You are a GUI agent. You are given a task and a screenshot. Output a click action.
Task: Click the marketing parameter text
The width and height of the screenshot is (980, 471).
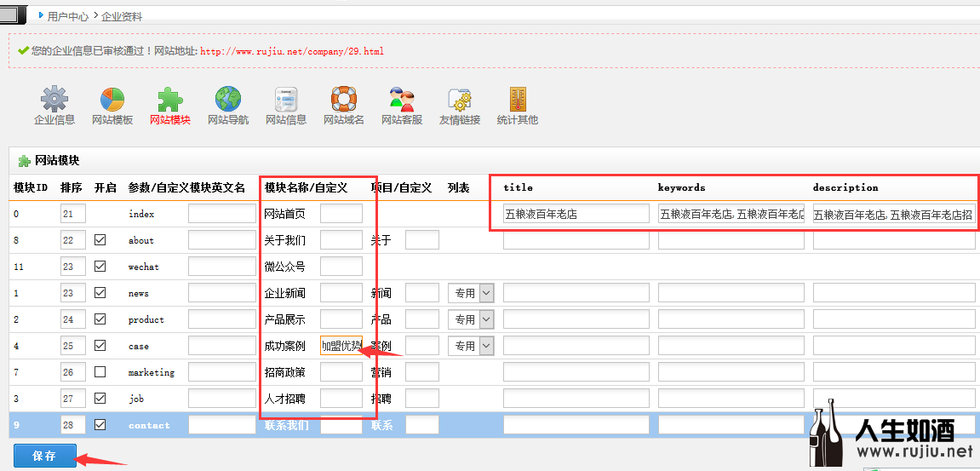(x=152, y=372)
